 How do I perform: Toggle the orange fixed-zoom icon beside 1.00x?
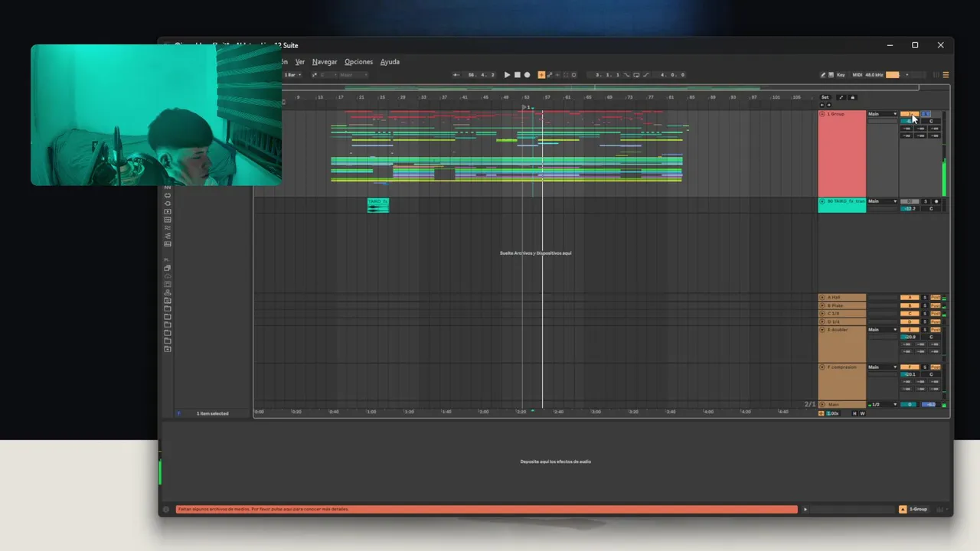(822, 413)
